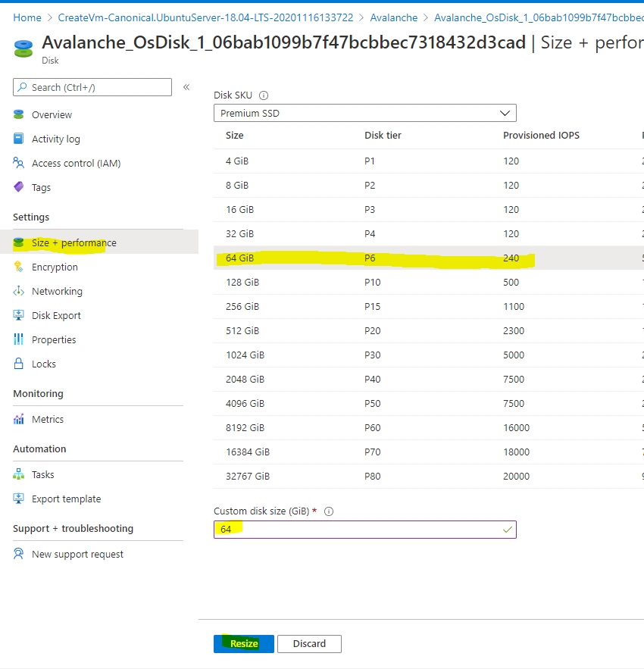Viewport: 644px width, 669px height.
Task: Click the Overview icon in sidebar
Action: click(19, 114)
